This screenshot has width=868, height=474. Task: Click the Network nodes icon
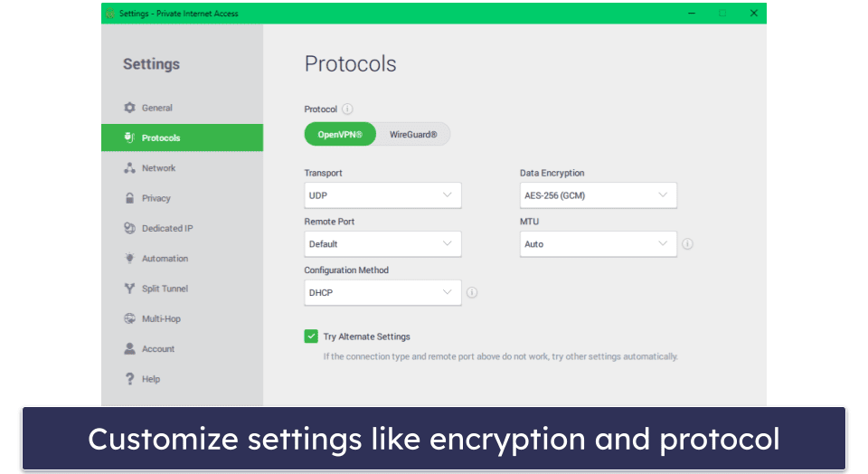click(x=129, y=168)
